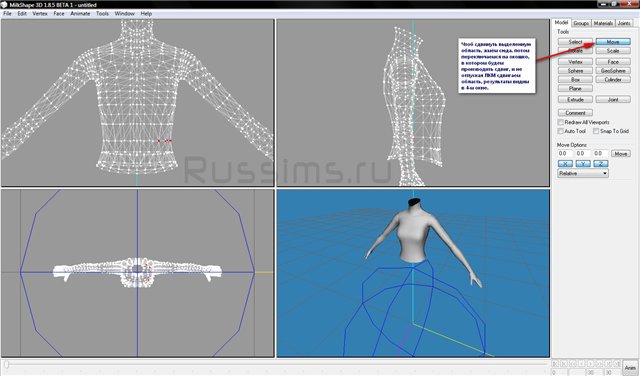Pick the Sphere primitive tool
This screenshot has height=376, width=640.
[x=575, y=71]
